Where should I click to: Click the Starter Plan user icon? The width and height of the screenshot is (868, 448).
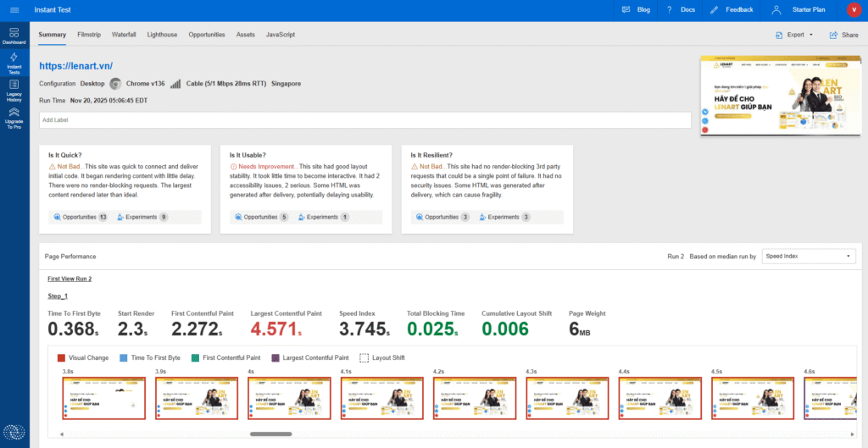776,10
